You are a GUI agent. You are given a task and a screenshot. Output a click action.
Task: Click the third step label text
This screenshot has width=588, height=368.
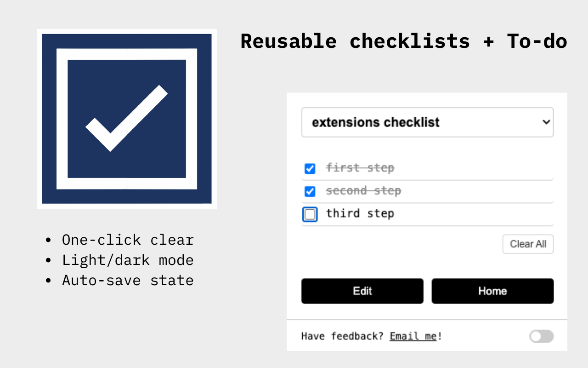click(360, 213)
